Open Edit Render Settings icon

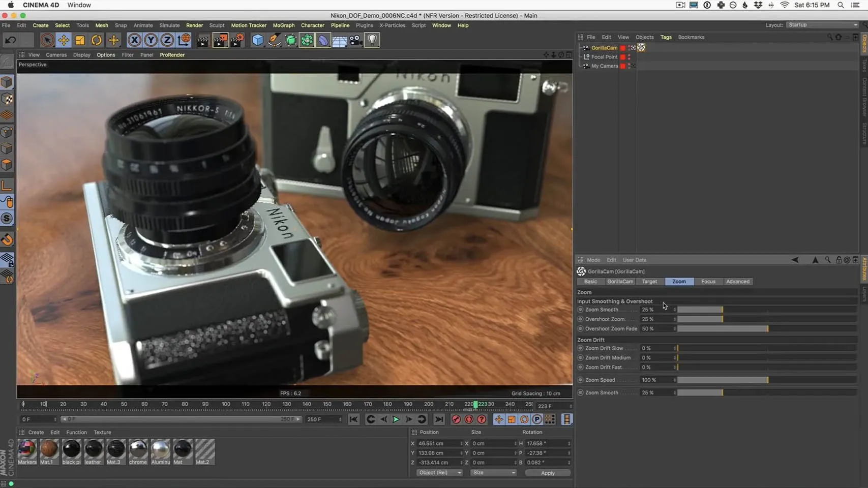[x=237, y=40]
